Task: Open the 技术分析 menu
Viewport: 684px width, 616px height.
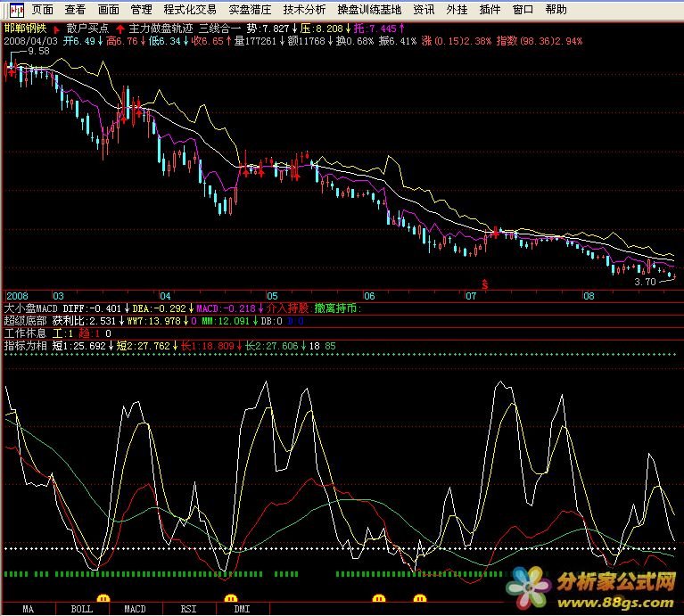Action: click(304, 10)
